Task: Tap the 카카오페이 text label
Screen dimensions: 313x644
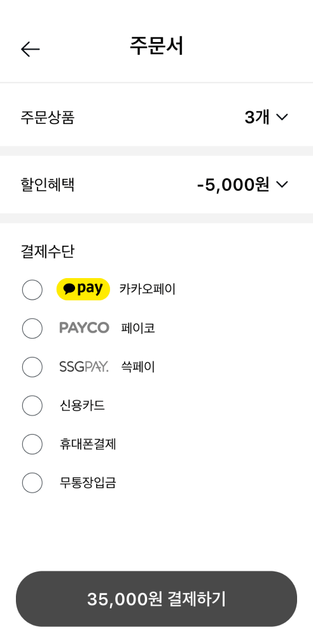Action: pos(148,290)
